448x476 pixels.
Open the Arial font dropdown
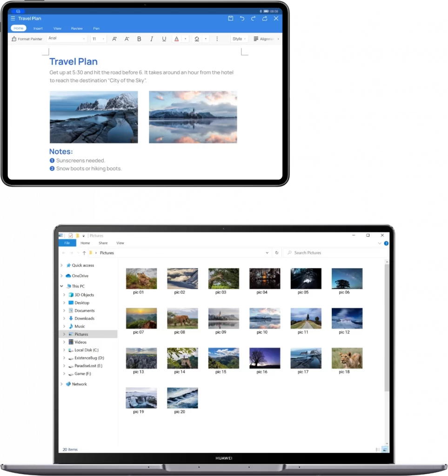click(67, 39)
